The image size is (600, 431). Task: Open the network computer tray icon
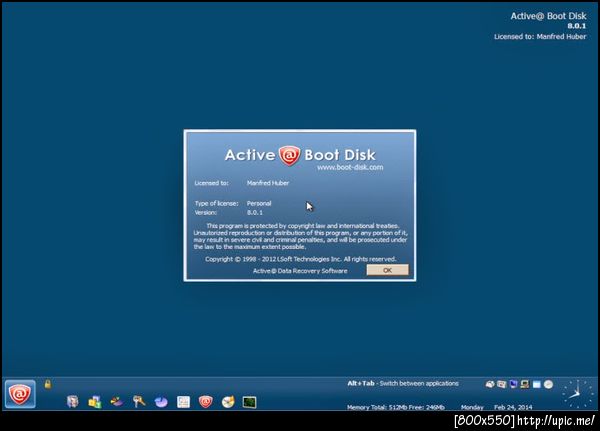coord(525,384)
